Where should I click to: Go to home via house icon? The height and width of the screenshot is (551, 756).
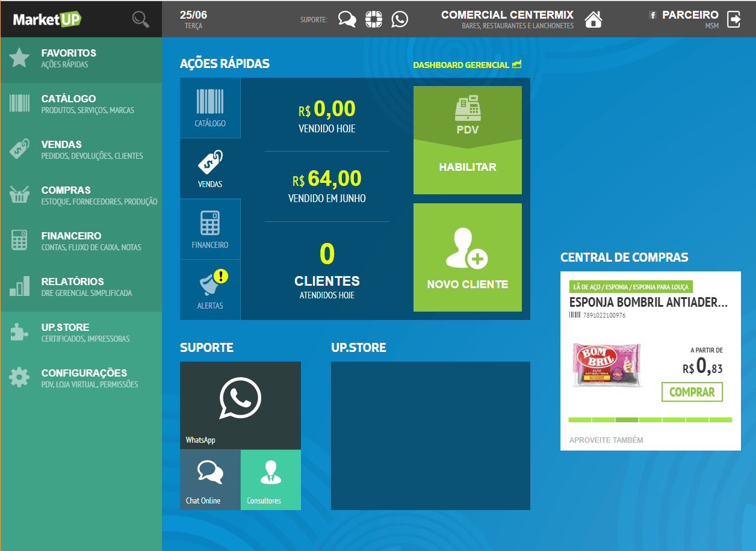pos(593,19)
